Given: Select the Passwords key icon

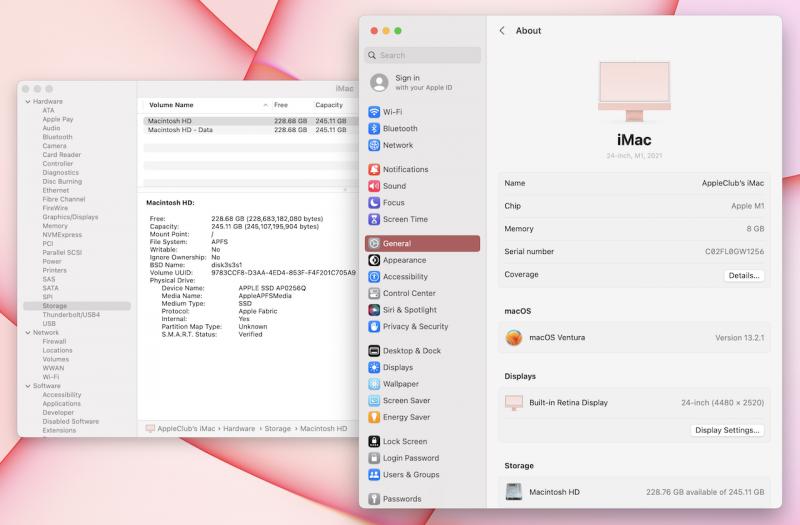Looking at the screenshot, I should (x=374, y=499).
